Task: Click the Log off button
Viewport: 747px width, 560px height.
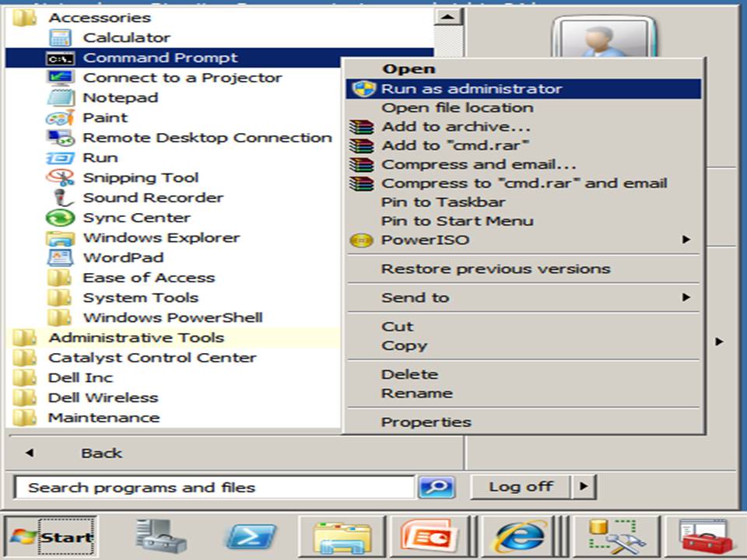Action: coord(522,487)
